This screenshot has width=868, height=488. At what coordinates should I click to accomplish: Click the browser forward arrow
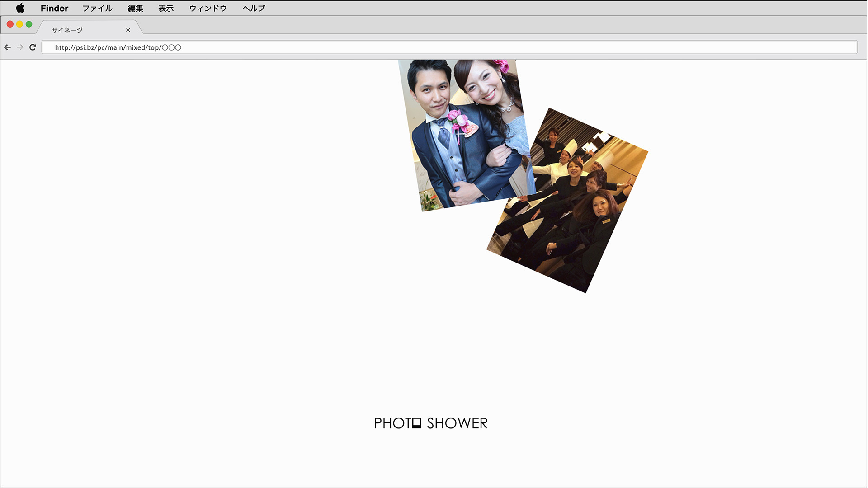pos(20,47)
